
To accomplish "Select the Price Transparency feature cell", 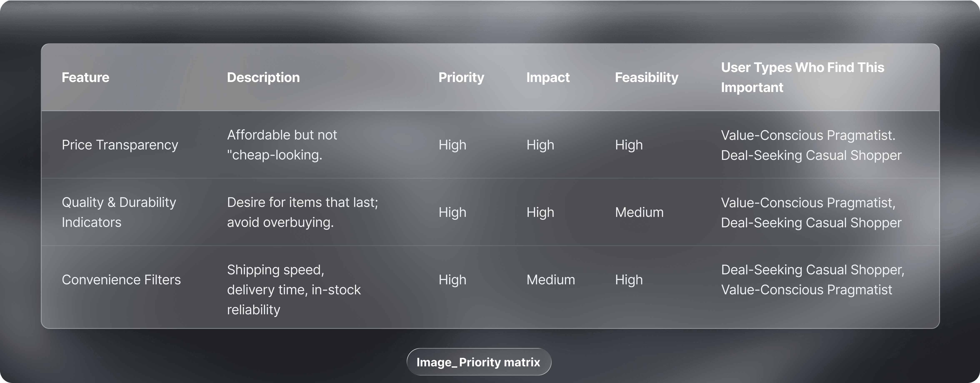I will click(120, 145).
